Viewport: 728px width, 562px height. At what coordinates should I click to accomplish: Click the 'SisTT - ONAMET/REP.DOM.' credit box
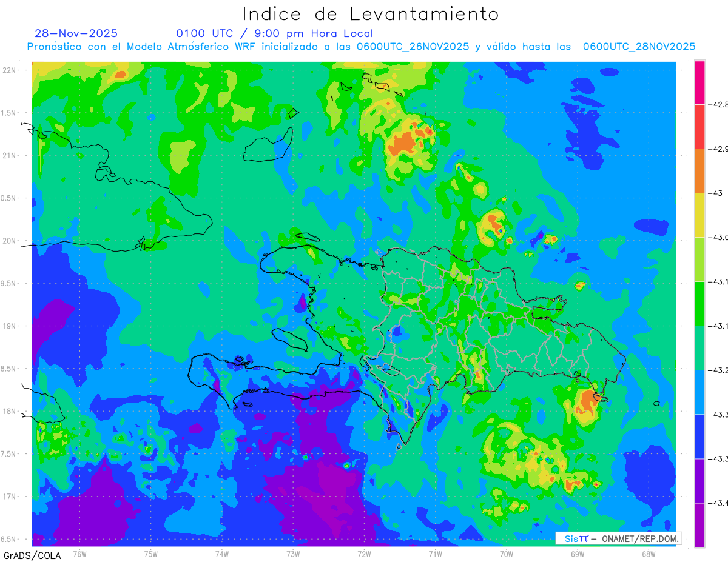pos(618,538)
